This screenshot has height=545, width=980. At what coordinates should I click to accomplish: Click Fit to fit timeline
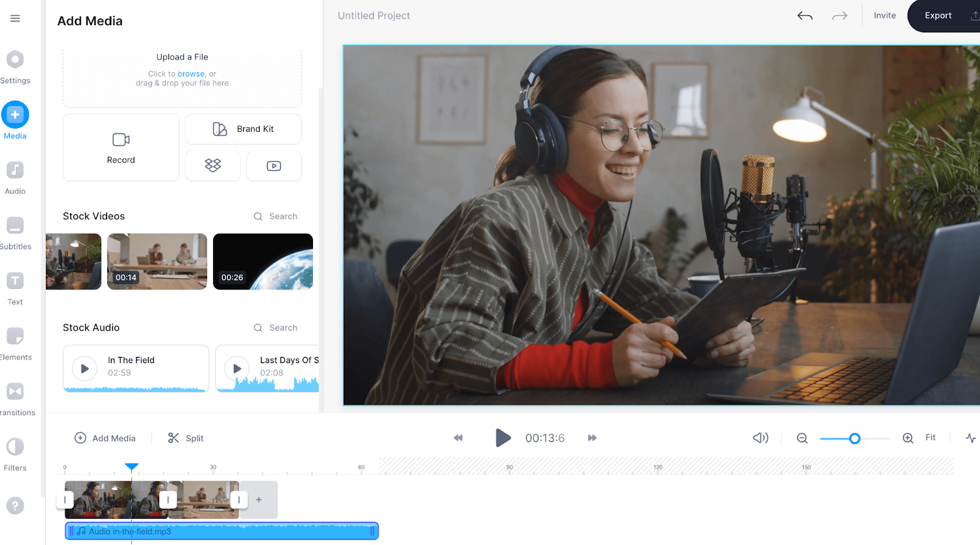pyautogui.click(x=930, y=437)
